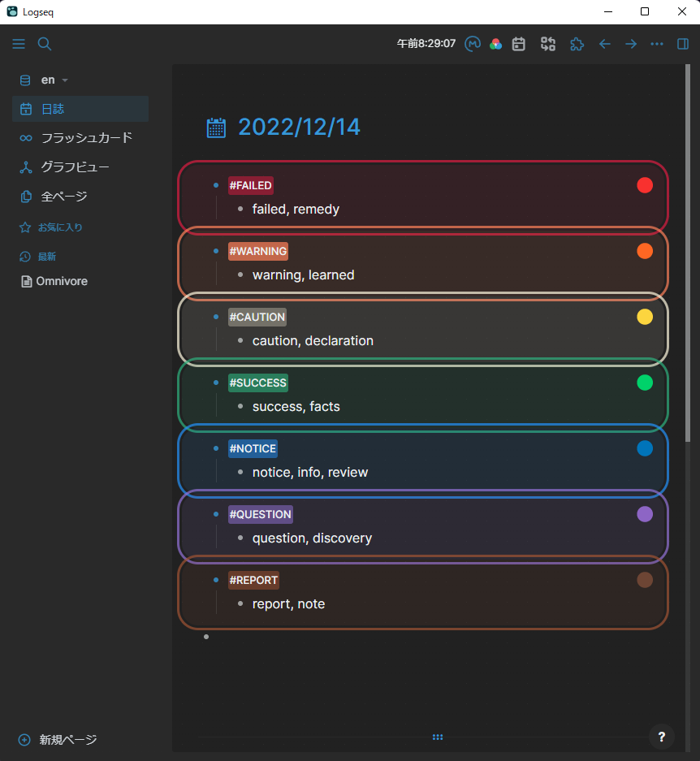Click the text "question, discovery"
Viewport: 700px width, 761px height.
pyautogui.click(x=312, y=538)
